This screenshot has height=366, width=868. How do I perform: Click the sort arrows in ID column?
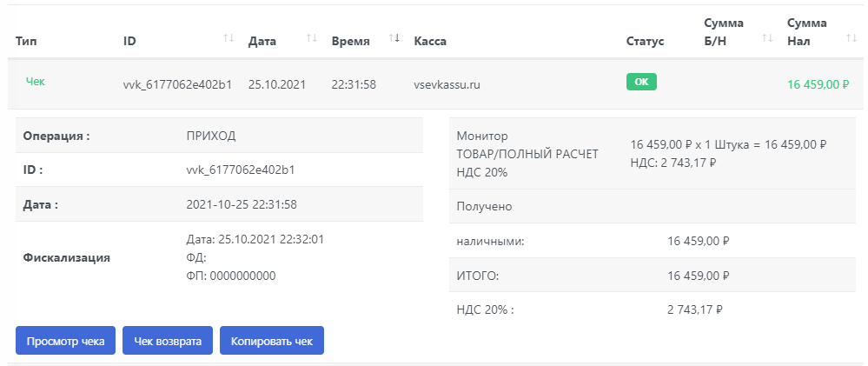229,38
